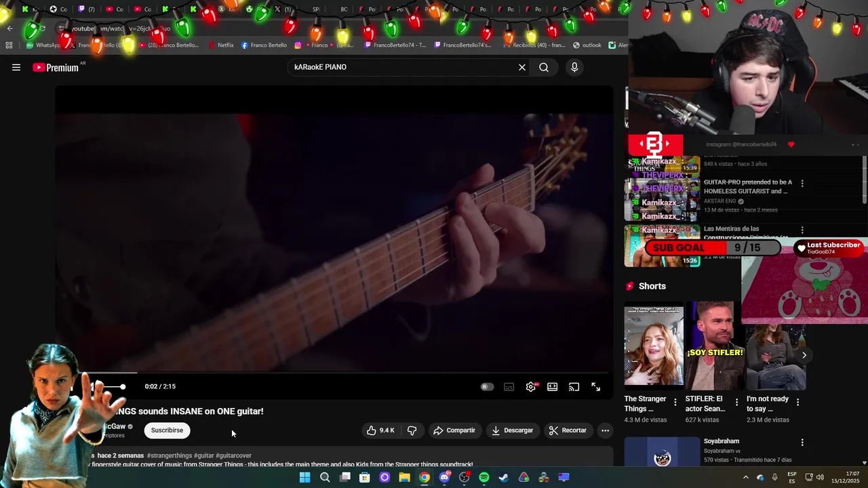868x488 pixels.
Task: Start voice search with the microphone icon
Action: tap(574, 67)
